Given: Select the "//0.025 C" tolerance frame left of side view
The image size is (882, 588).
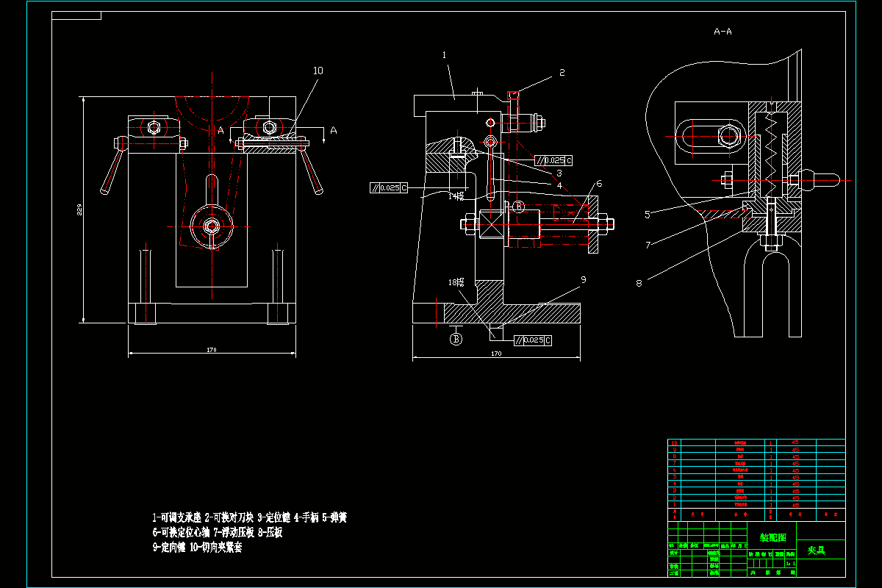Looking at the screenshot, I should [x=389, y=187].
